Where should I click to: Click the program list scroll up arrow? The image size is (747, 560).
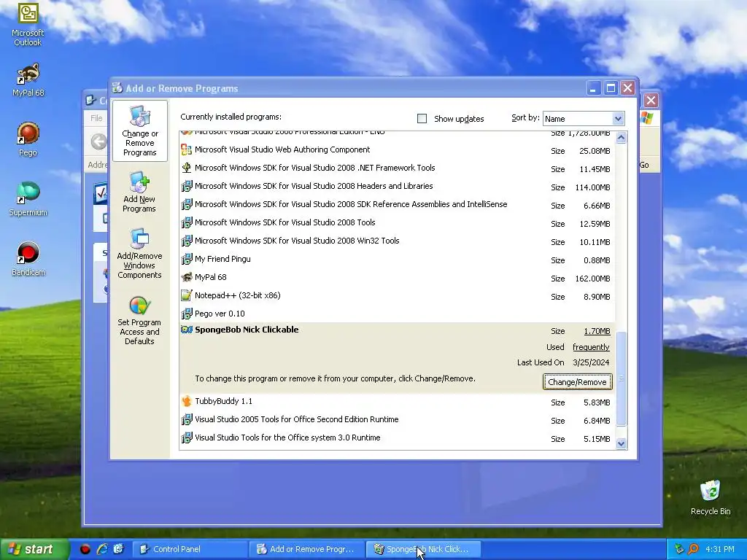tap(622, 138)
